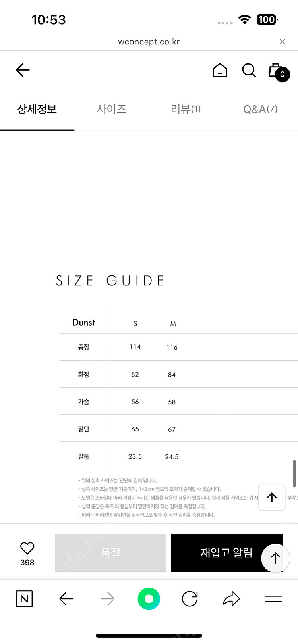
Task: Navigate forward with bottom browser arrow
Action: click(107, 599)
